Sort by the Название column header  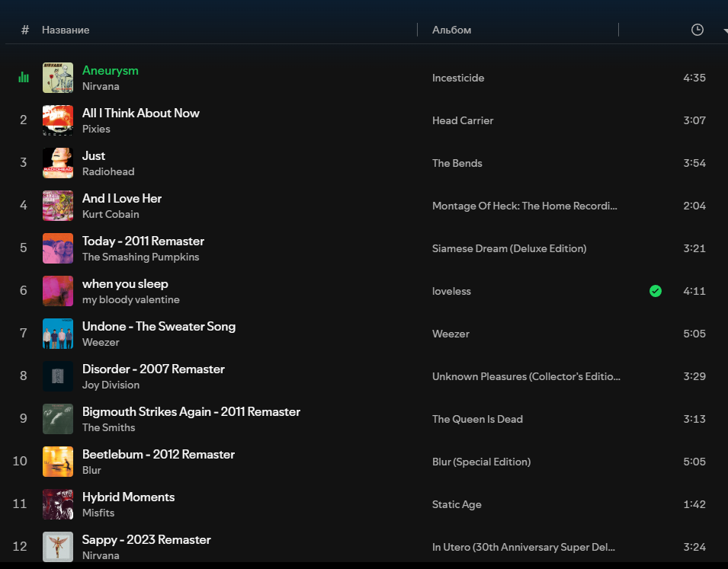point(66,30)
